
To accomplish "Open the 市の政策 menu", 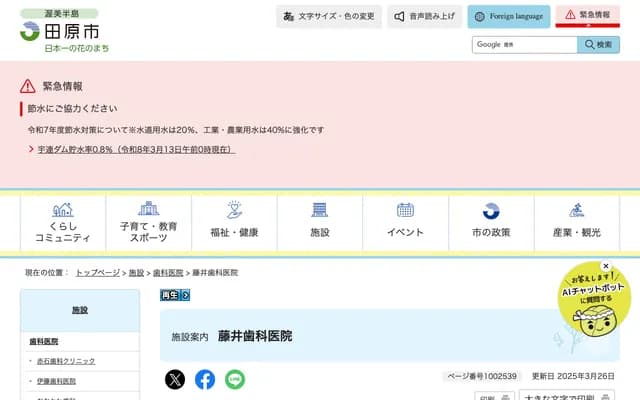I will pos(491,223).
